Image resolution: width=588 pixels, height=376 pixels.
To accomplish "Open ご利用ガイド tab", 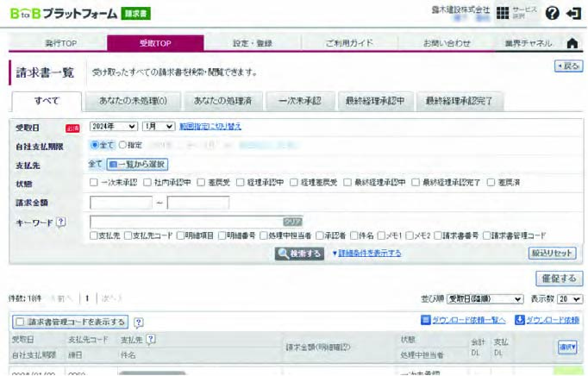I will [349, 43].
